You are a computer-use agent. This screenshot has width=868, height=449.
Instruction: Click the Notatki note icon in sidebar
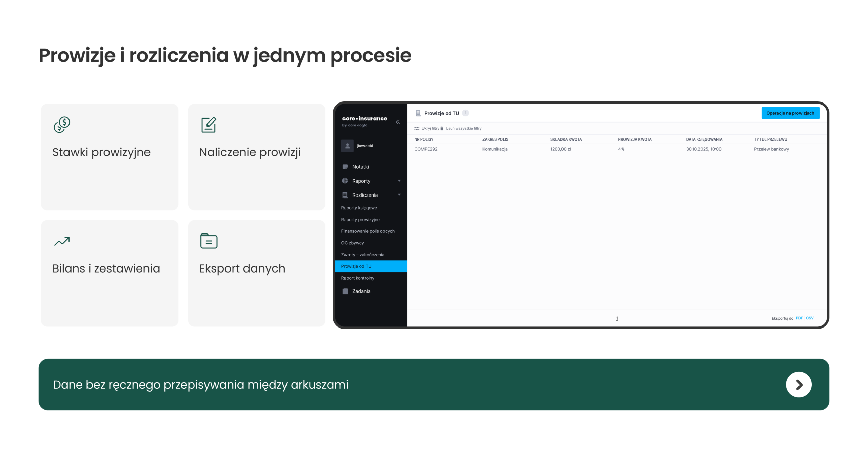[x=345, y=167]
